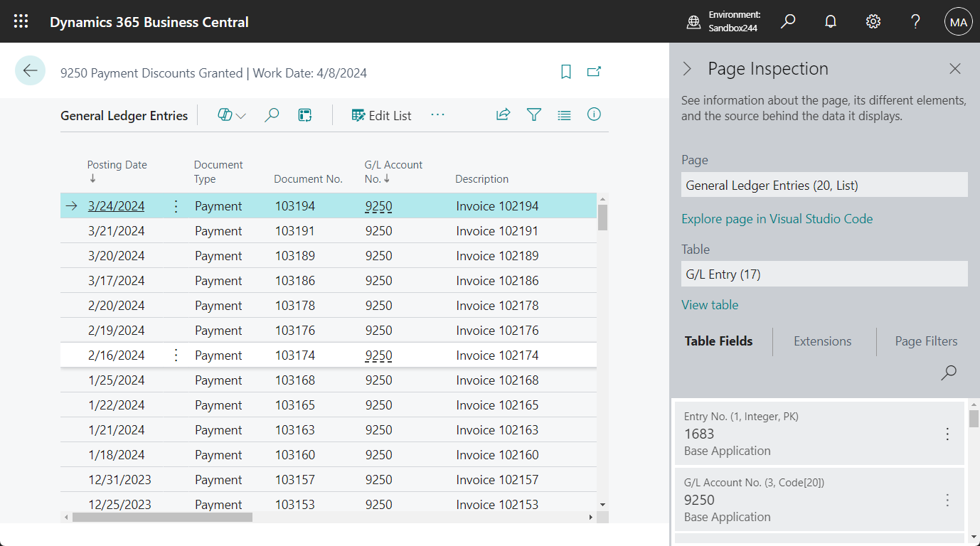Click the View table link

710,304
